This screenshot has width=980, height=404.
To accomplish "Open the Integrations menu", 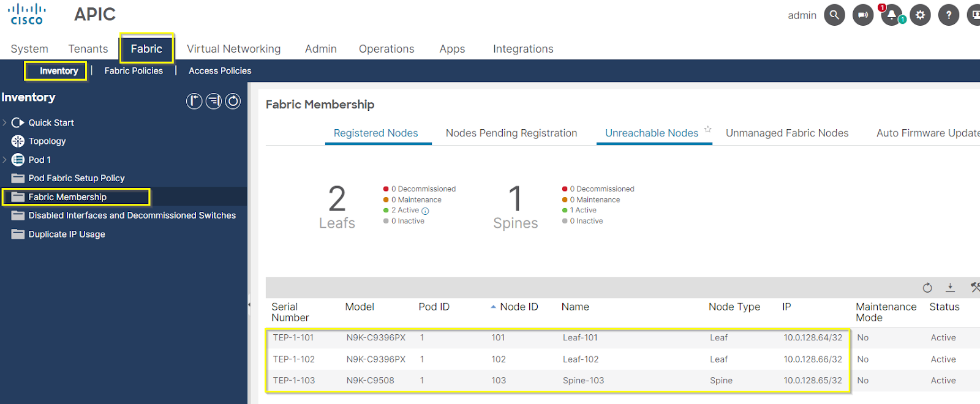I will coord(523,49).
